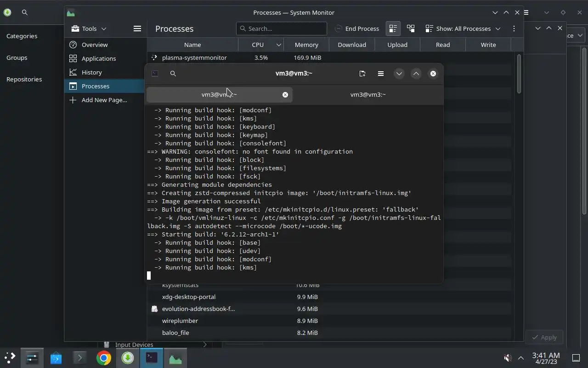
Task: Open new tab in terminal
Action: 362,74
